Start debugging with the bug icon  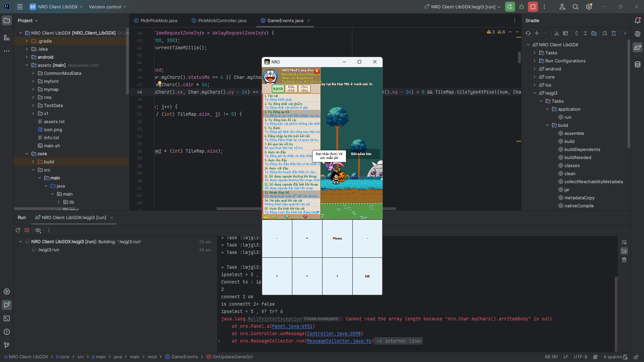pos(522,7)
